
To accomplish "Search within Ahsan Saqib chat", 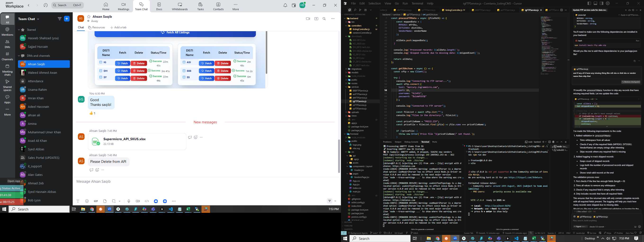I will (x=324, y=19).
